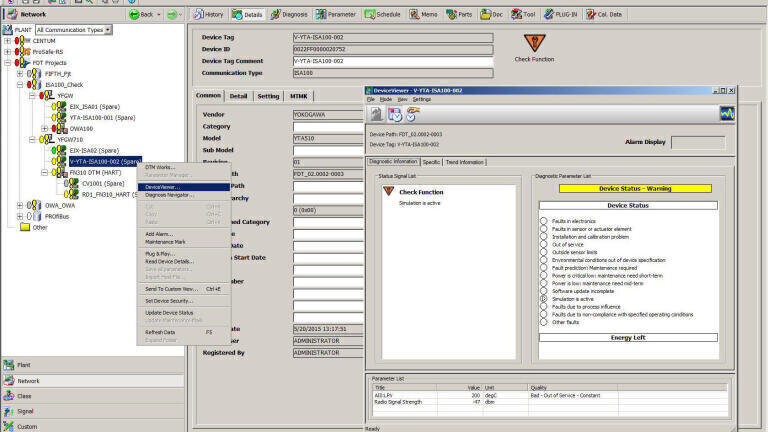This screenshot has height=432, width=768.
Task: Open the Details toolbar icon
Action: tap(238, 15)
